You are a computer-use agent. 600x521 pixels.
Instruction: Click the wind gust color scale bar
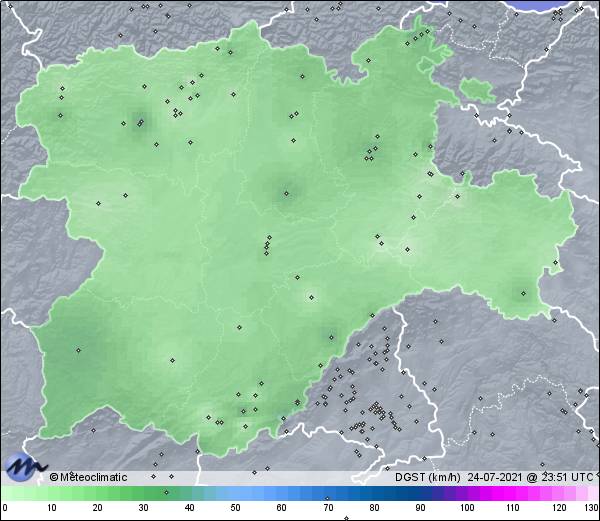point(300,493)
